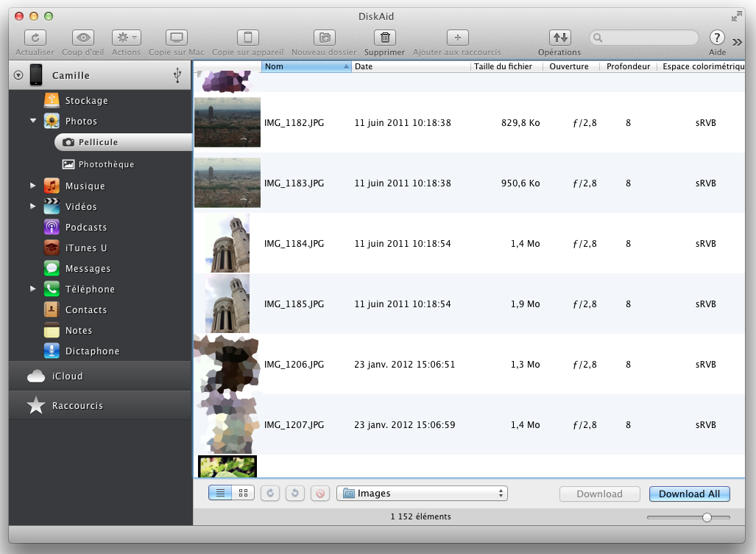
Task: Open Coup d'œil quick look preview
Action: click(83, 38)
